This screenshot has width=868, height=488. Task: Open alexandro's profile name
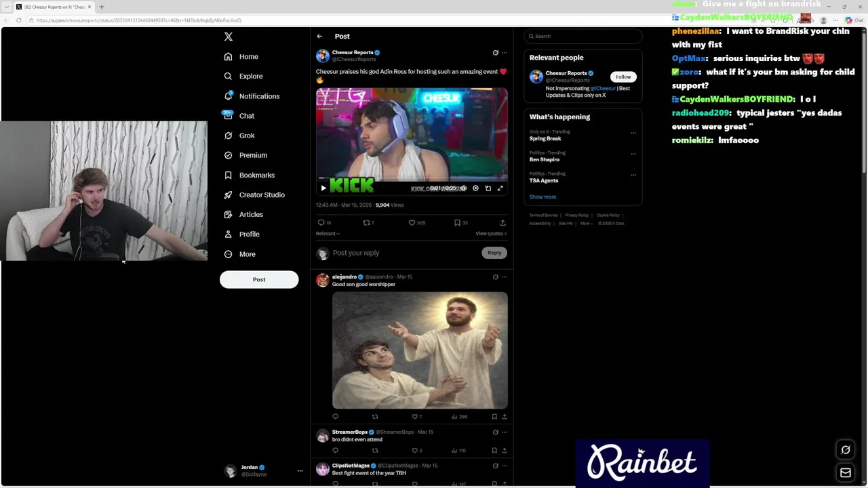[x=344, y=277]
